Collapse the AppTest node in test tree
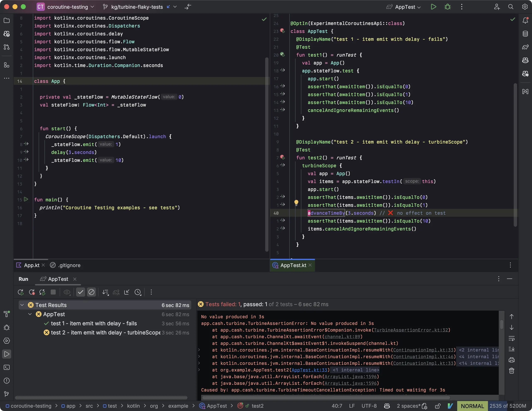This screenshot has height=411, width=532. (x=30, y=314)
